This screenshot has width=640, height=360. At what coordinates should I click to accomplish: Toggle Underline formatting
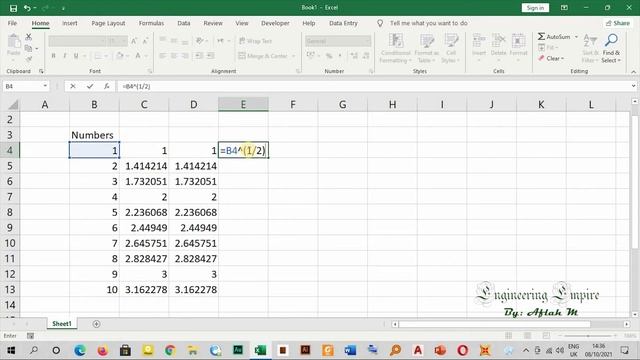tap(76, 56)
